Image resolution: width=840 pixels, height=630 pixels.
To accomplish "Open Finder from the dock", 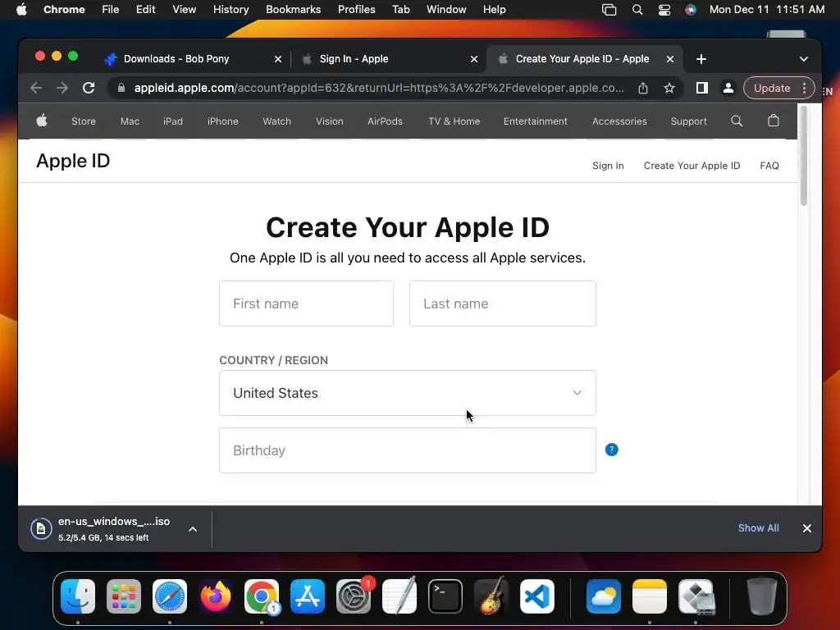I will point(78,596).
